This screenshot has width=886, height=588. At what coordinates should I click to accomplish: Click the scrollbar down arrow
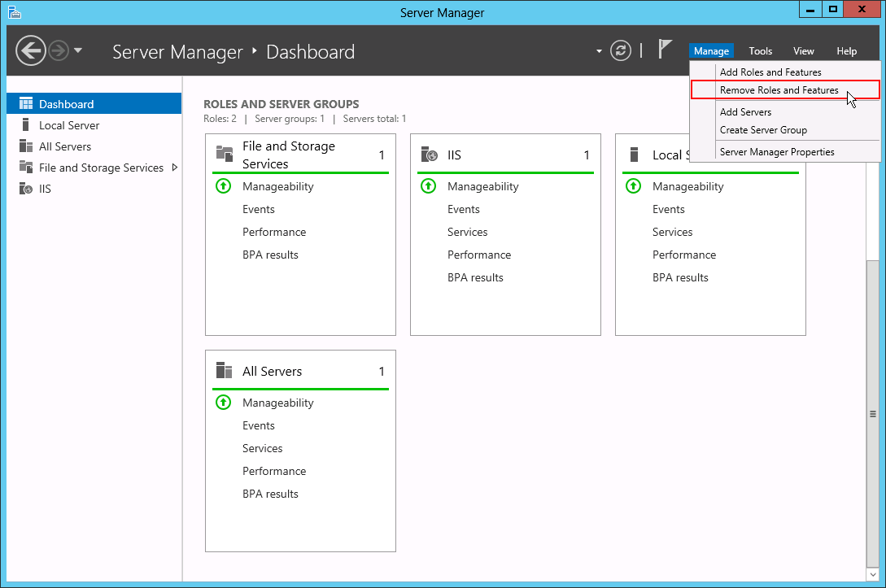coord(872,574)
